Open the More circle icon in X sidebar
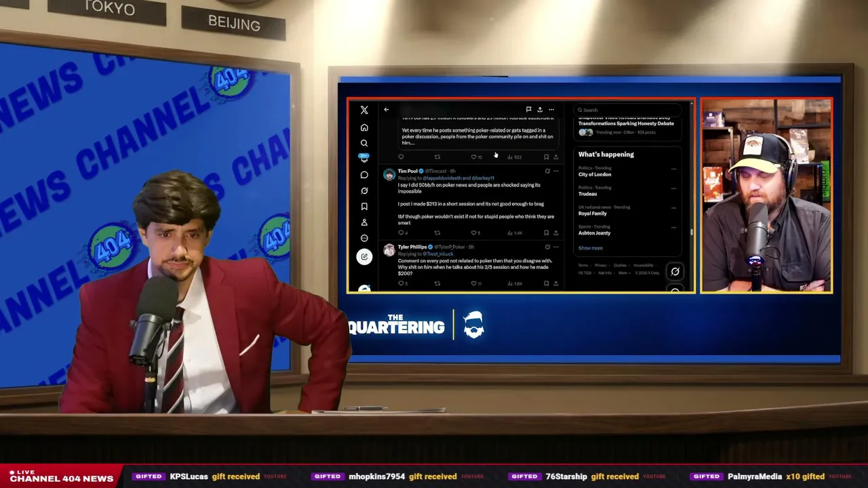 (364, 238)
